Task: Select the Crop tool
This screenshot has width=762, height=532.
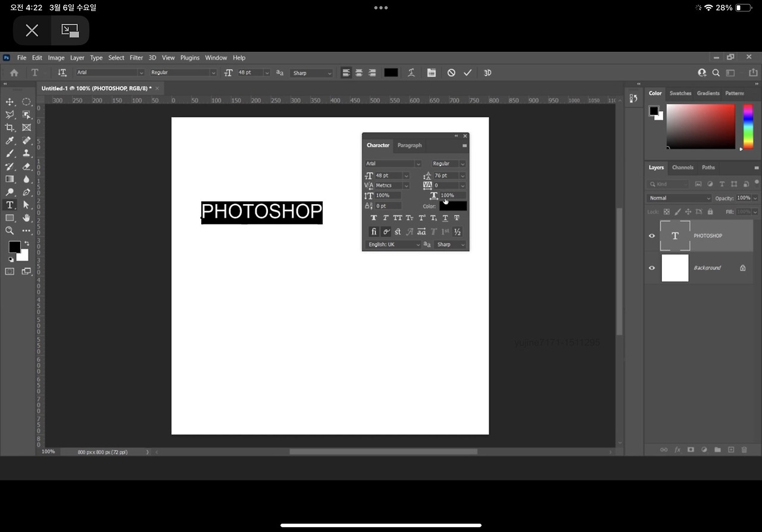Action: [10, 128]
